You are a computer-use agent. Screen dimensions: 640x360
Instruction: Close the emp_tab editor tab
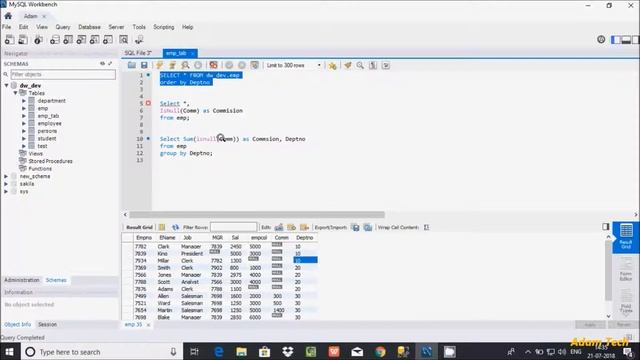point(192,53)
